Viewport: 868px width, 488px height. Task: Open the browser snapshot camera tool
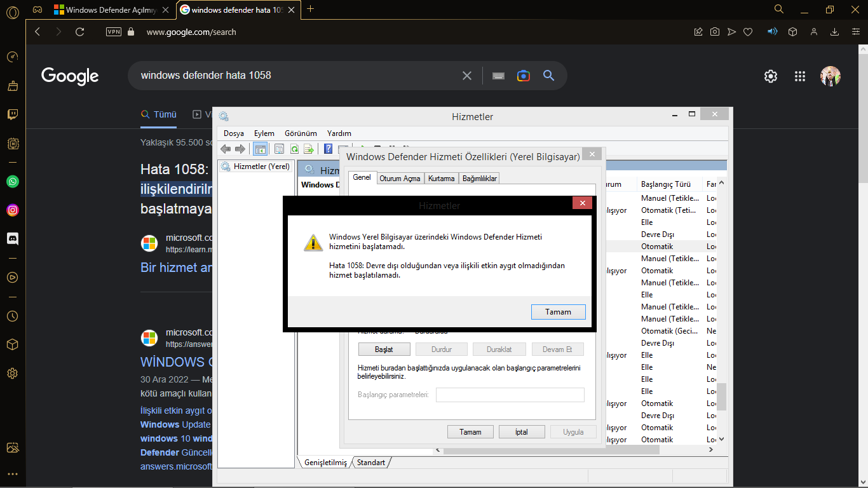coord(715,32)
